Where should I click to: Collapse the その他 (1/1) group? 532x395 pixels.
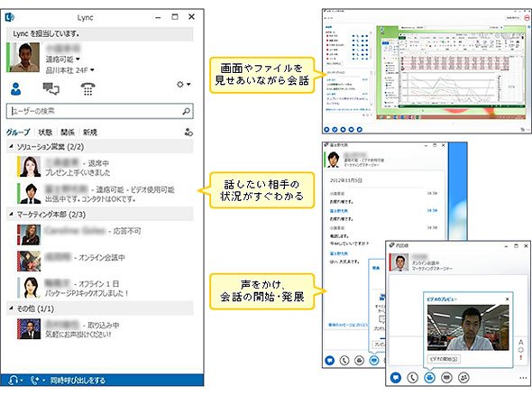[x=11, y=308]
